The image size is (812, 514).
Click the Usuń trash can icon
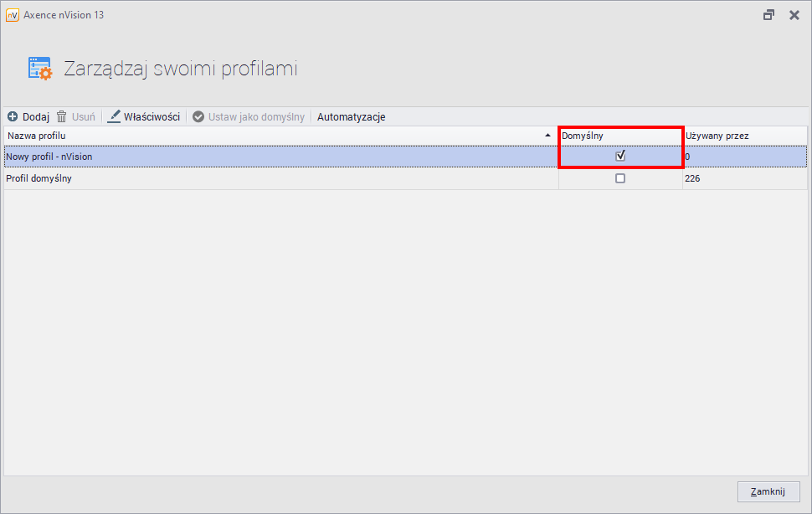[61, 117]
